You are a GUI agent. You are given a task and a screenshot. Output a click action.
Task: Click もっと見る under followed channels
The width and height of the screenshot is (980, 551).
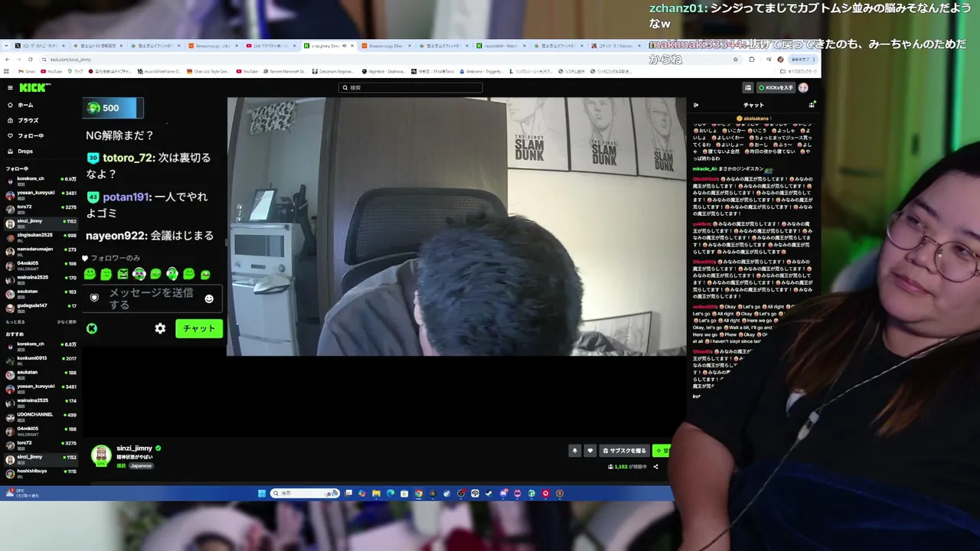coord(15,322)
